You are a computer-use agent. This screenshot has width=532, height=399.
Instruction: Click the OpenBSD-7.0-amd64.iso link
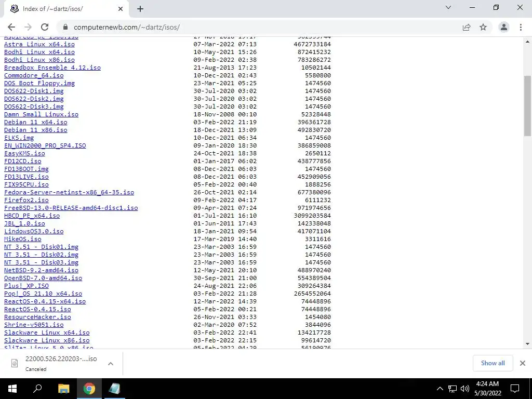click(43, 278)
